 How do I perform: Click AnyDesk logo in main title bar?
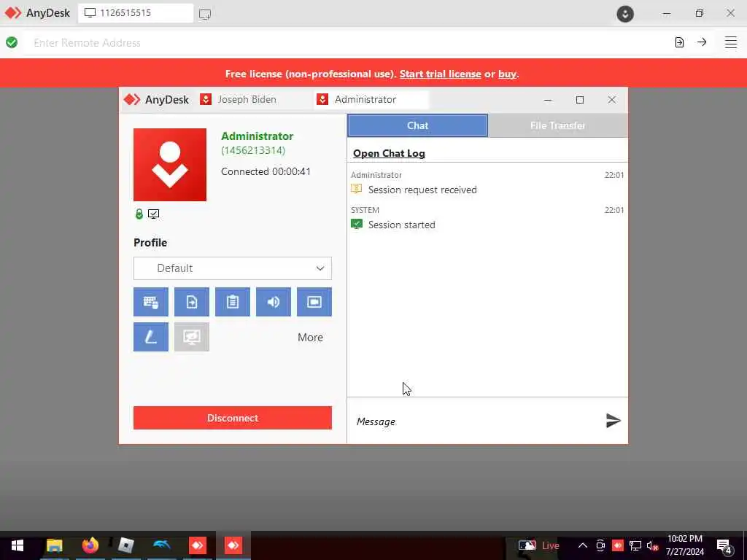[x=37, y=13]
